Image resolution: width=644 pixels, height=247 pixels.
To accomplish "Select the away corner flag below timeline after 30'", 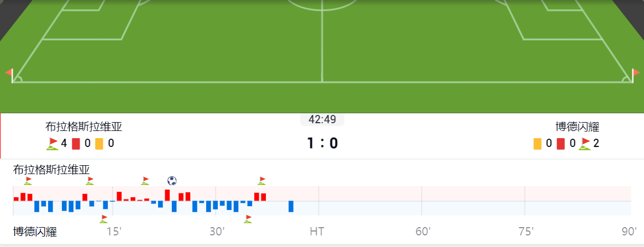I will pyautogui.click(x=248, y=219).
